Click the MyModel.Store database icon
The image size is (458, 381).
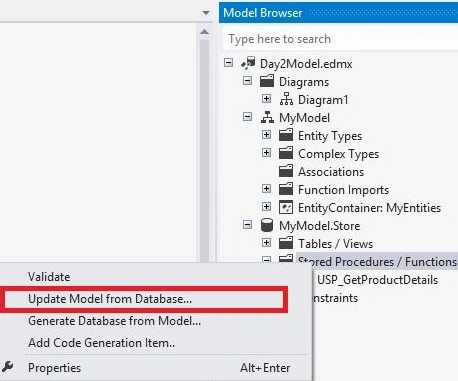[267, 225]
